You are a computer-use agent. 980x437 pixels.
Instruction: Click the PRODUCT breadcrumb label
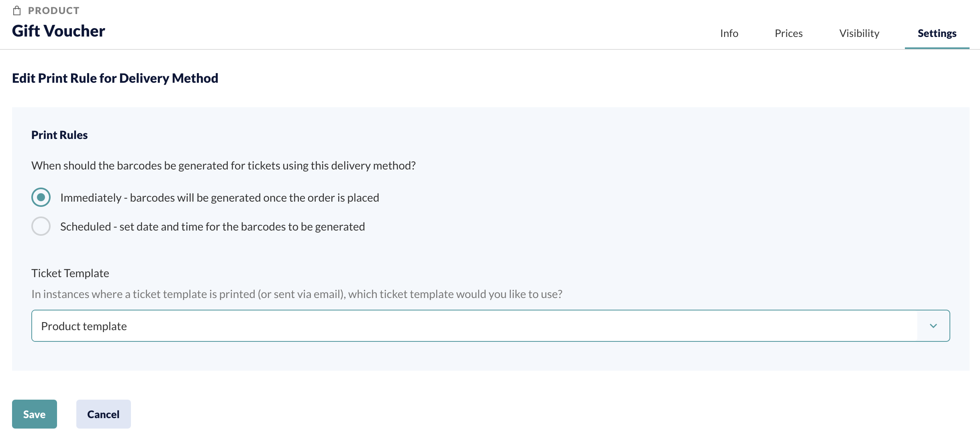tap(54, 11)
